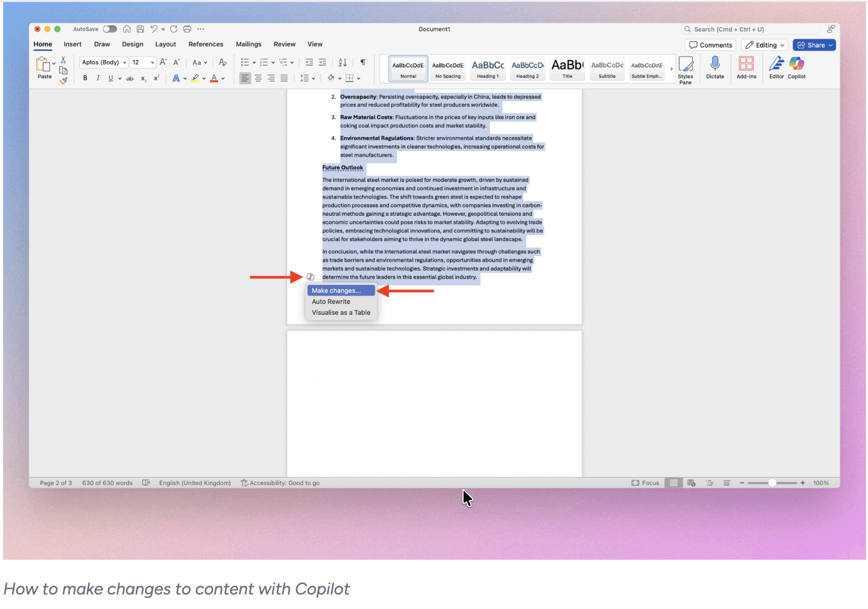Open the Aptos font dropdown

pos(103,62)
